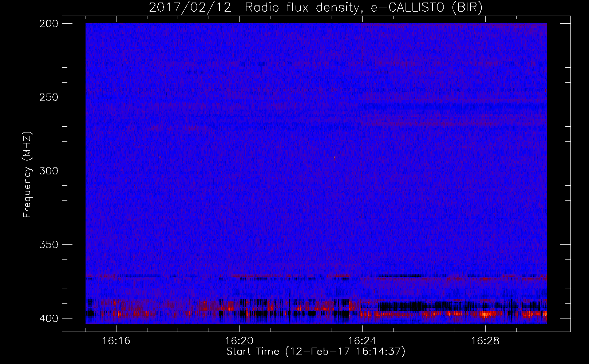The height and width of the screenshot is (364, 589).
Task: Click the 250 frequency tick label
Action: tap(48, 97)
